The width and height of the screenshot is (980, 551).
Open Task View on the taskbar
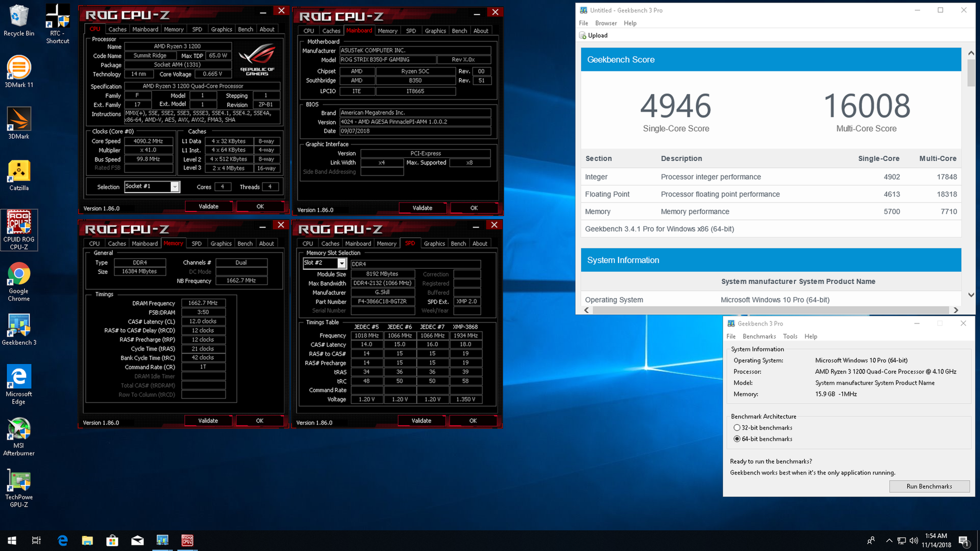tap(36, 540)
